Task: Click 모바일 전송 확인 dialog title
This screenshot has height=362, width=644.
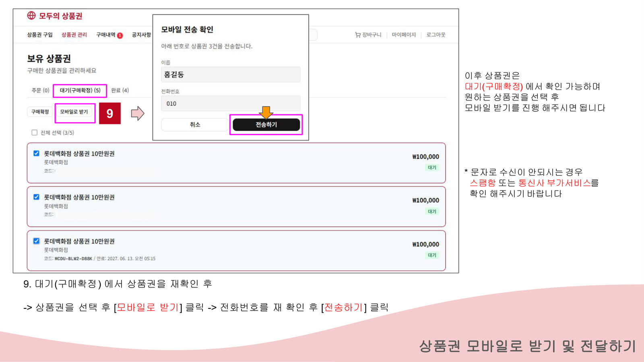Action: [187, 29]
